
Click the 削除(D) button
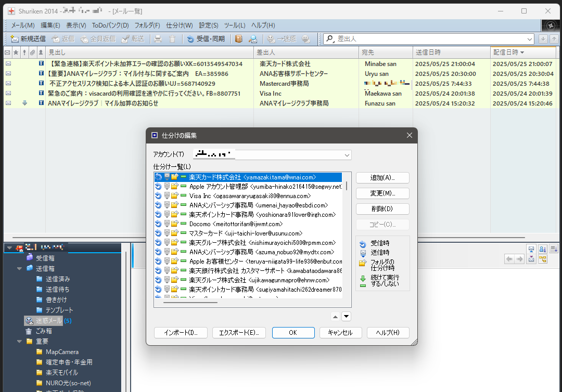pos(382,208)
